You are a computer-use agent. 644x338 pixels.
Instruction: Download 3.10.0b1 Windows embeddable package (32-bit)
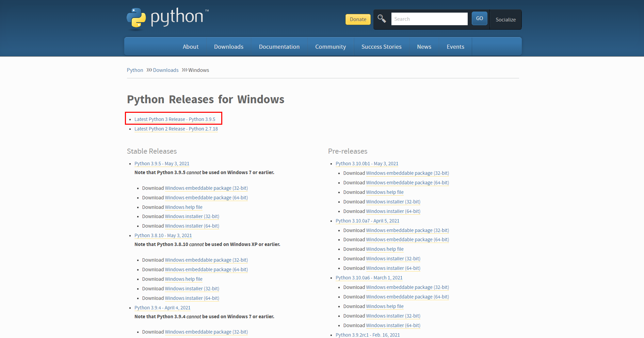pos(407,173)
